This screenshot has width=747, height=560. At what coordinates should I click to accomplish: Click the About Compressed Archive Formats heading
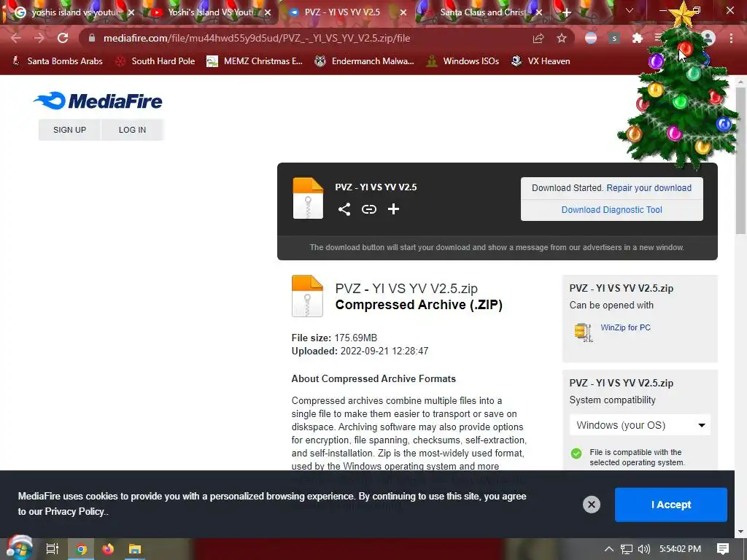click(373, 378)
